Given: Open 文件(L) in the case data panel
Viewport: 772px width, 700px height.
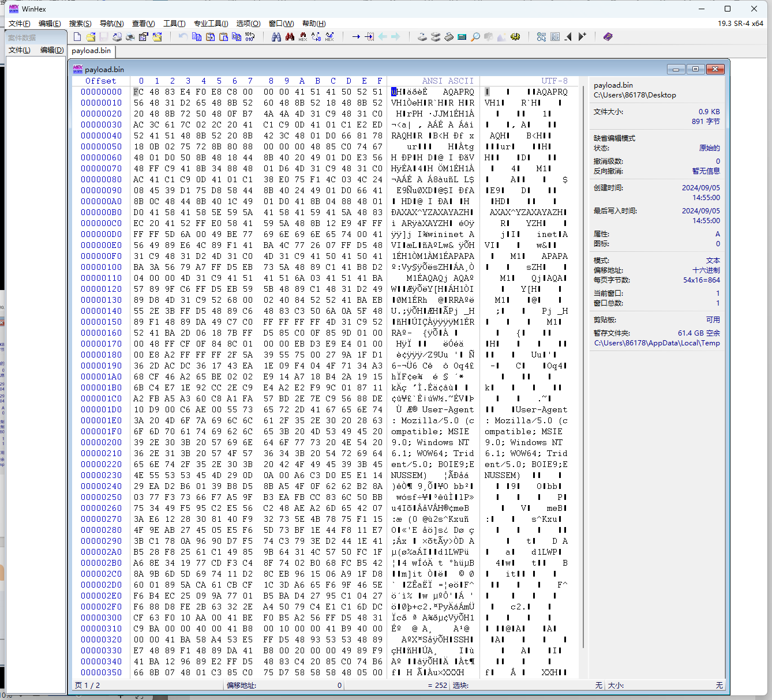Looking at the screenshot, I should coord(20,50).
